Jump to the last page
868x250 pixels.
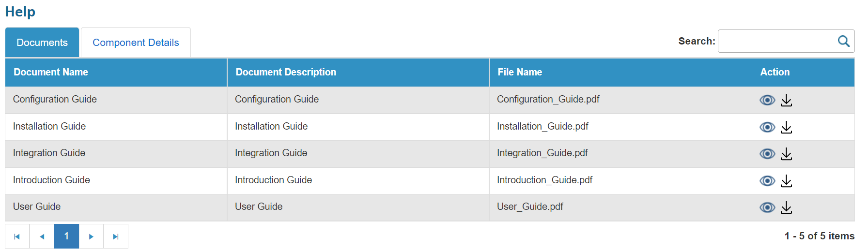[116, 236]
